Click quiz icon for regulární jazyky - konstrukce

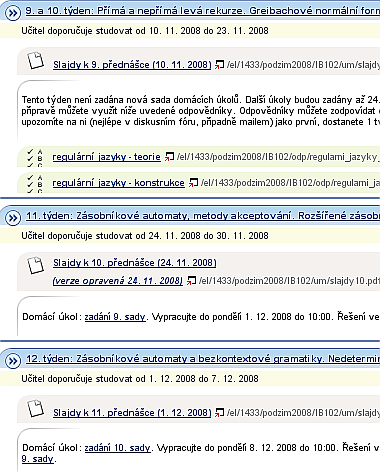point(35,184)
